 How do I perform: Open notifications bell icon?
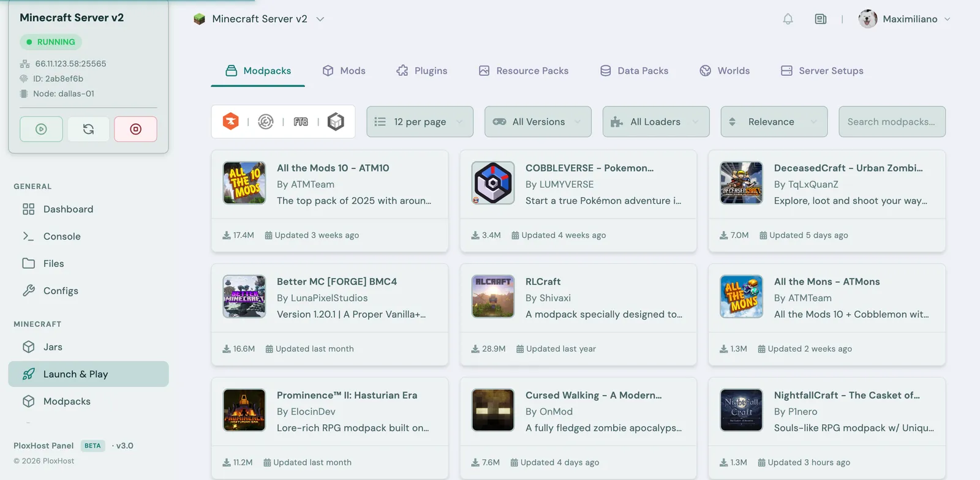788,19
